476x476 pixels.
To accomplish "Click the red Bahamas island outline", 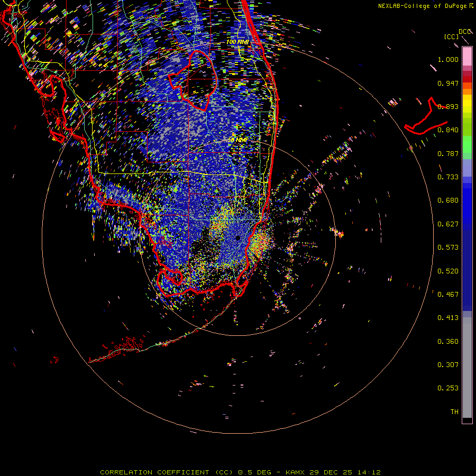I will [x=426, y=117].
